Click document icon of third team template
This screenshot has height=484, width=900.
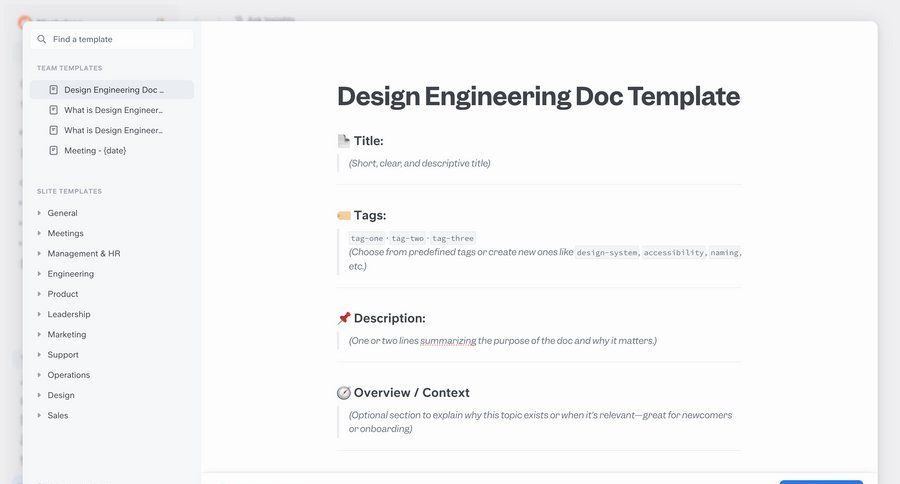pos(54,130)
